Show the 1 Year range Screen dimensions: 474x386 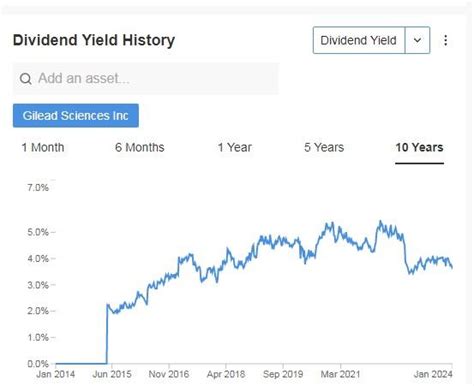[235, 147]
